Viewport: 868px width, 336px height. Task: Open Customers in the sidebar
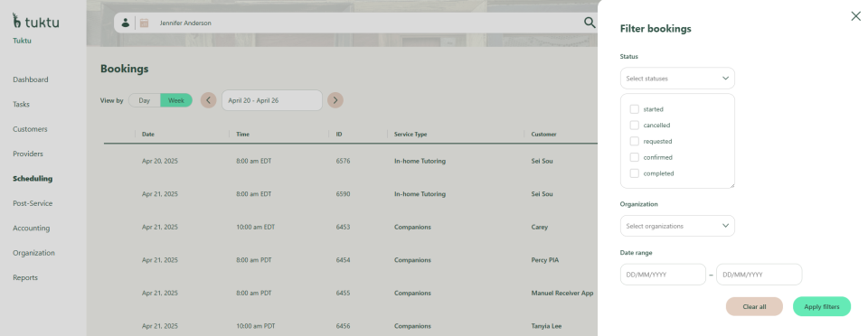click(x=30, y=129)
